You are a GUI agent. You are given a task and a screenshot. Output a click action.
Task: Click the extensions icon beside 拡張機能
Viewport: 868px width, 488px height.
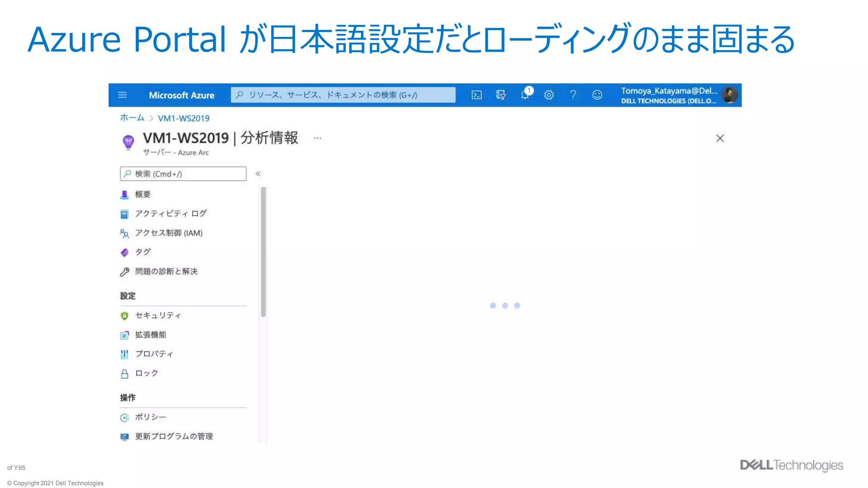(124, 335)
